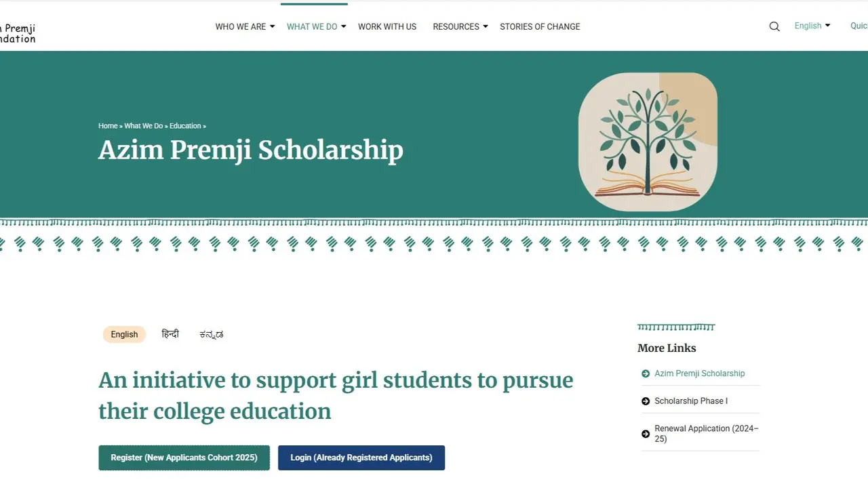
Task: Switch the page content to हिन्दी
Action: [x=170, y=333]
